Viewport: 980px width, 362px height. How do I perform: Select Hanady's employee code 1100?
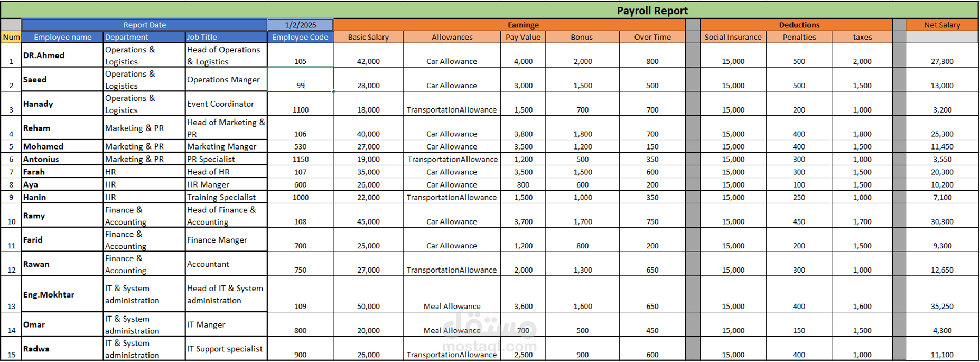300,104
